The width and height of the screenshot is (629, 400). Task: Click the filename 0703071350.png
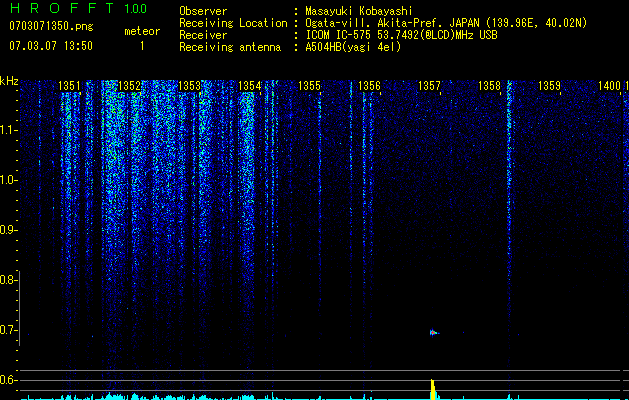(x=51, y=26)
